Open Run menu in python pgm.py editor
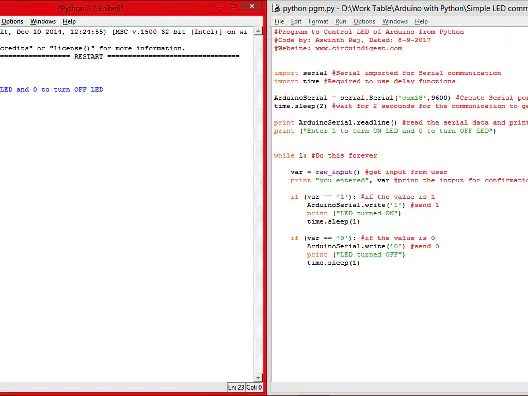528x396 pixels. [x=340, y=22]
